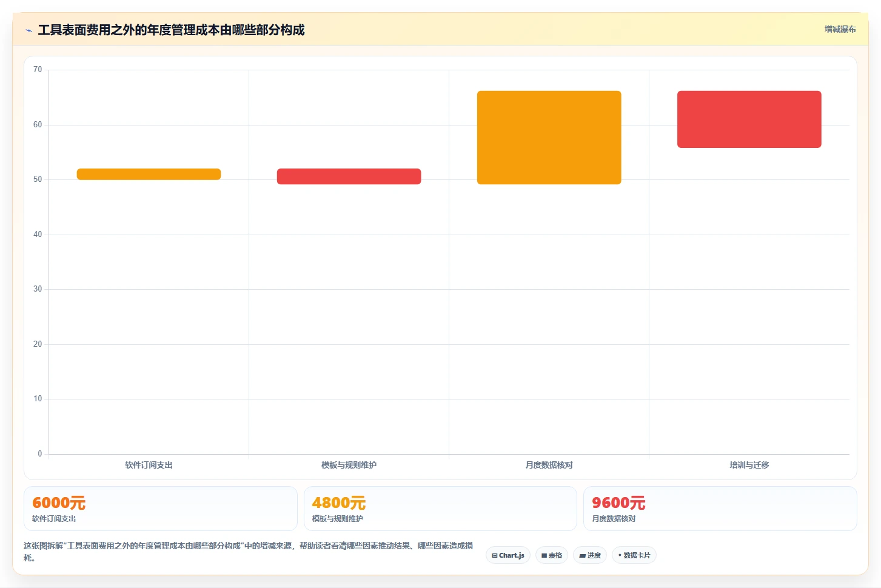Click the y-axis value 50
This screenshot has width=881, height=588.
[38, 179]
